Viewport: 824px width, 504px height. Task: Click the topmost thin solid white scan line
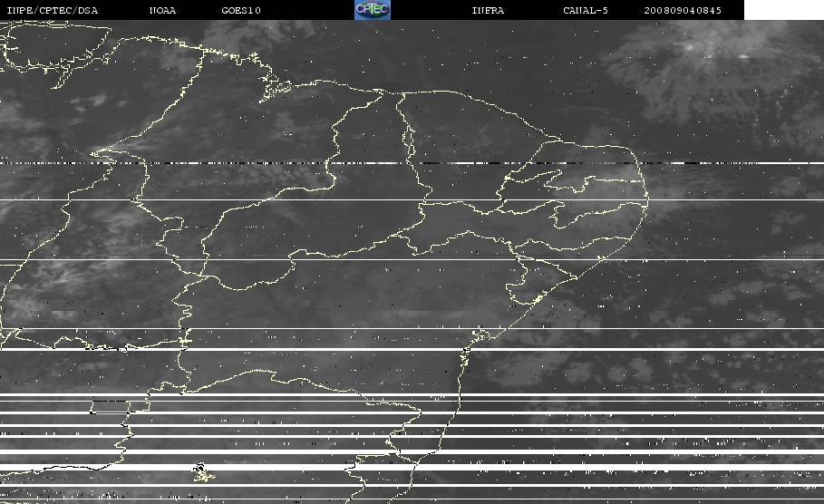[x=412, y=199]
